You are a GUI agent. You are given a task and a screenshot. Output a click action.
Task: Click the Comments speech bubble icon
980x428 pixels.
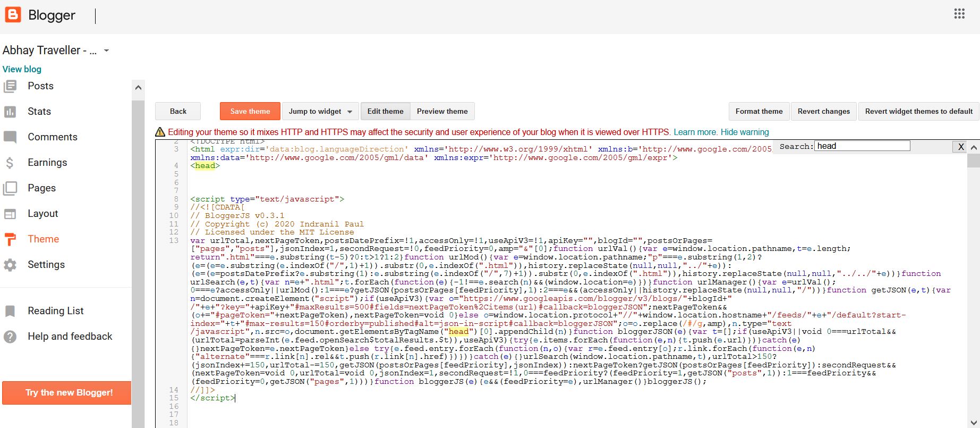(10, 137)
